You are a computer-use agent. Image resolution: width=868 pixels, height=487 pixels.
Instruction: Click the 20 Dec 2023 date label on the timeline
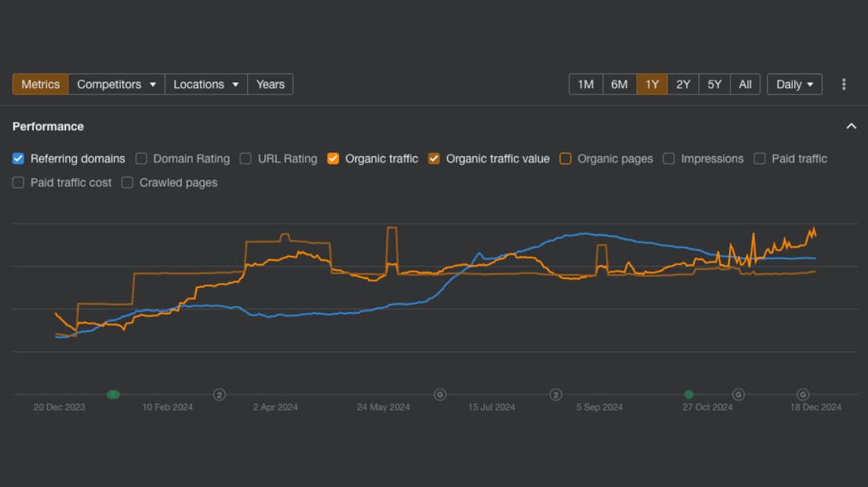[x=59, y=407]
